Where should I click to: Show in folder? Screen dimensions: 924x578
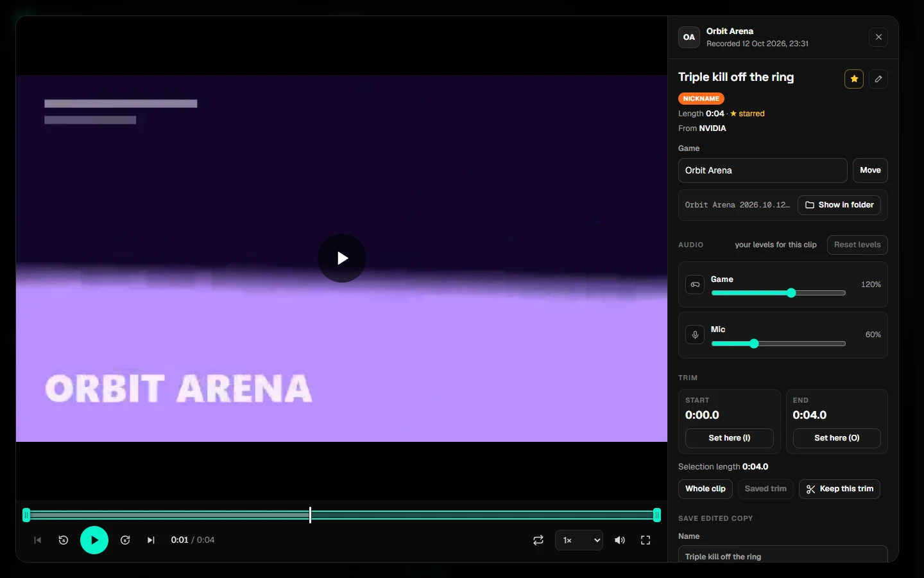tap(839, 205)
